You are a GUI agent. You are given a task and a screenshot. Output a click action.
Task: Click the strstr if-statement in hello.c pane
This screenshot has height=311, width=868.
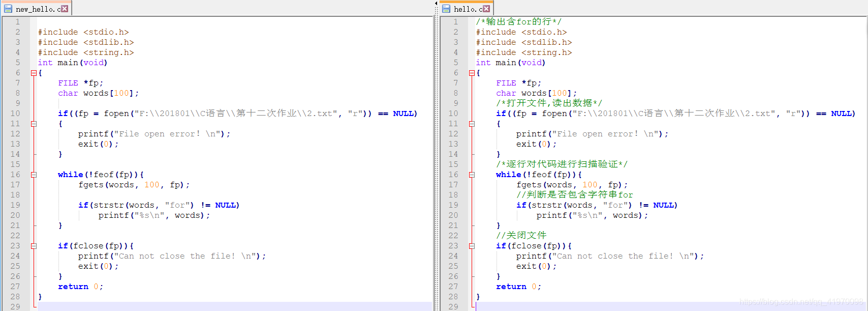tap(597, 205)
